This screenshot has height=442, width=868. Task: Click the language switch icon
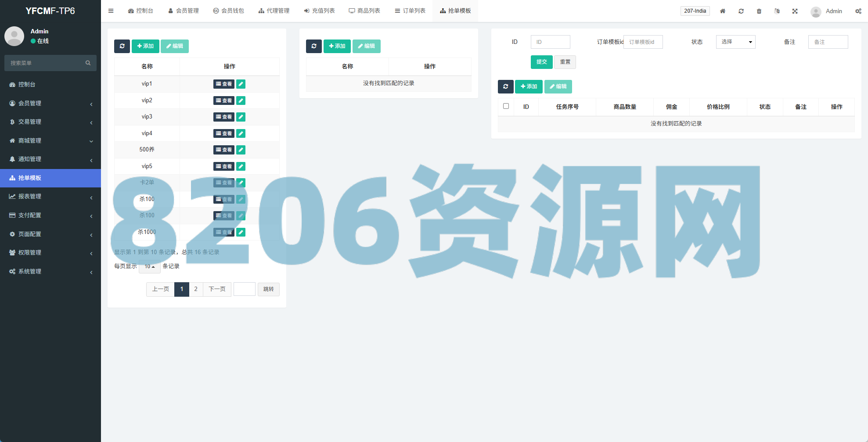pyautogui.click(x=777, y=11)
